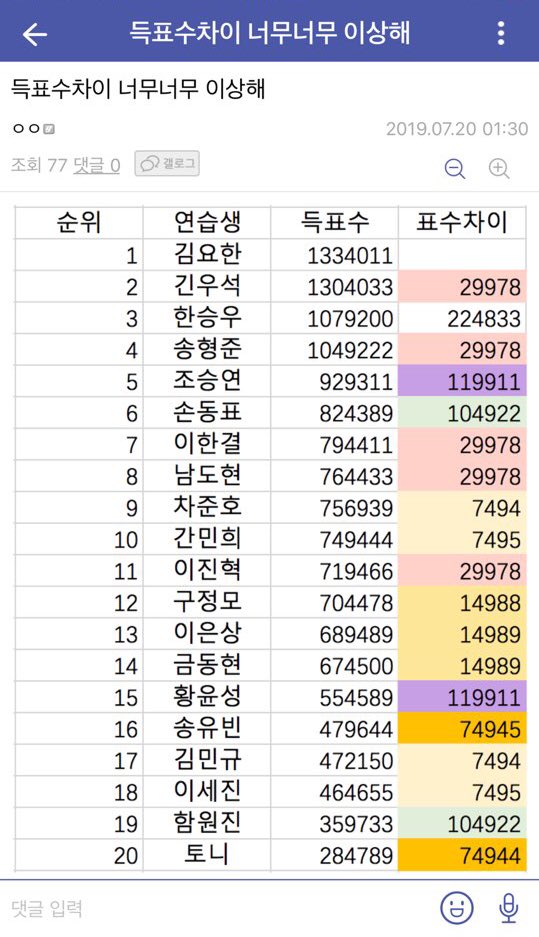Tap the author name ㅇㅇ
Screen dimensions: 539x937
click(x=26, y=128)
